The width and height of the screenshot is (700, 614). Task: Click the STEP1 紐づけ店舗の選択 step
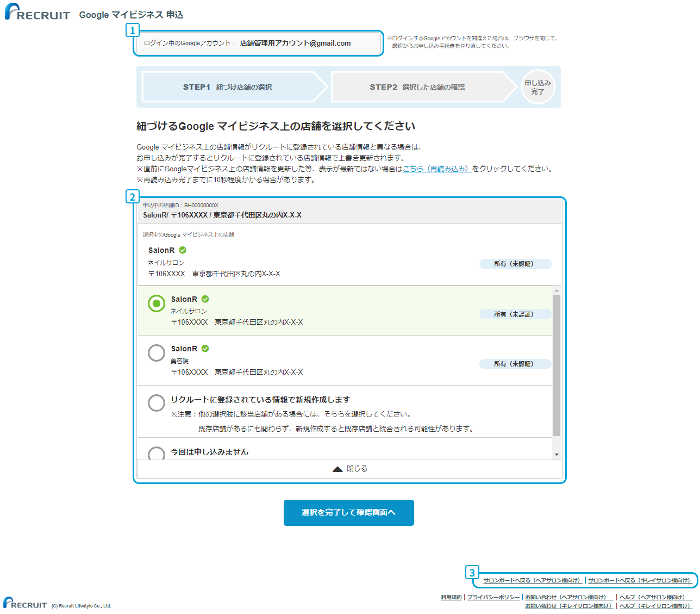pos(228,87)
